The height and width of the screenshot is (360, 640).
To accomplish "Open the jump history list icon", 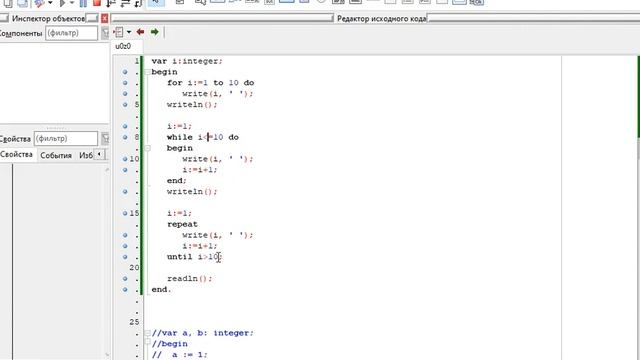I will click(x=118, y=32).
